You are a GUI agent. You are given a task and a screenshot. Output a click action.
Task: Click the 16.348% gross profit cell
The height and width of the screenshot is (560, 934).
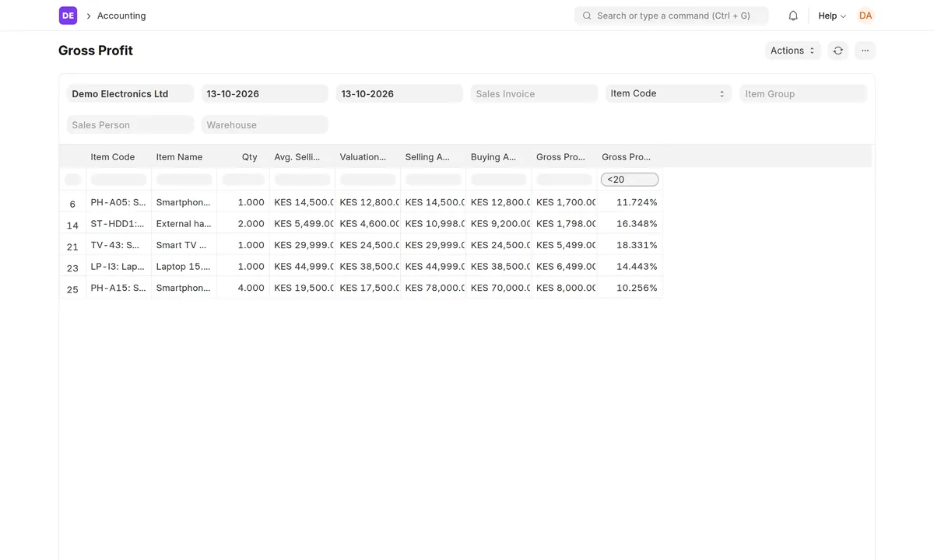coord(630,224)
